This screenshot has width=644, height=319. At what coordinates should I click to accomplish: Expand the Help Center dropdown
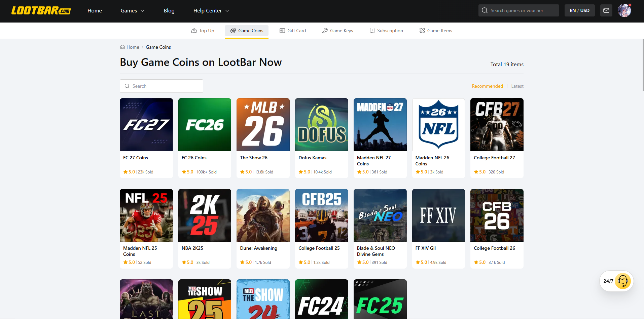[211, 11]
